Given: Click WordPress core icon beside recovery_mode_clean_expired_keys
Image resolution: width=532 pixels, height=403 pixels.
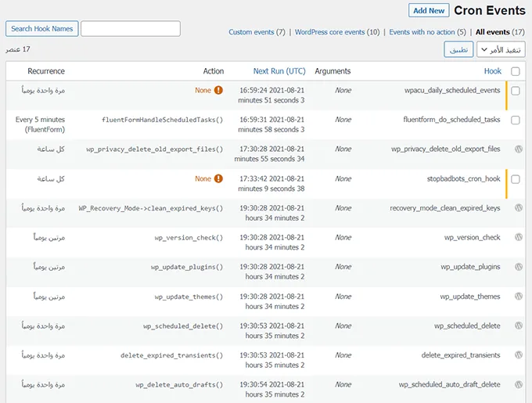Looking at the screenshot, I should (x=519, y=208).
